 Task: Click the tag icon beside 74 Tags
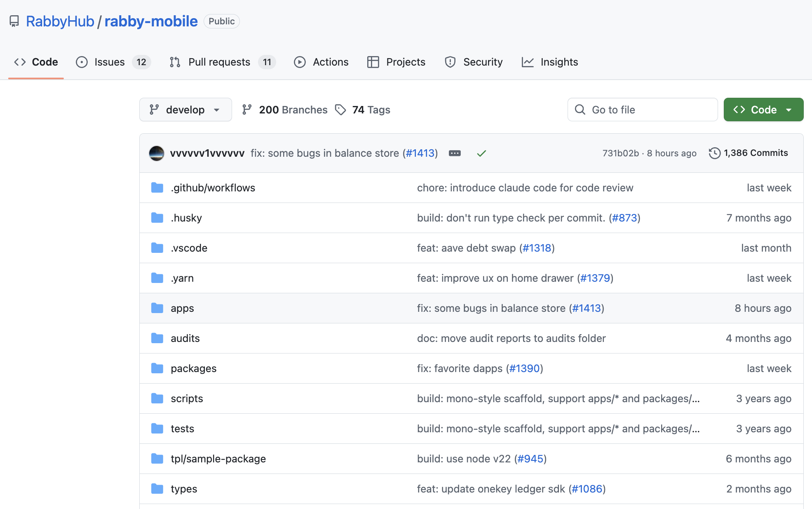(340, 109)
